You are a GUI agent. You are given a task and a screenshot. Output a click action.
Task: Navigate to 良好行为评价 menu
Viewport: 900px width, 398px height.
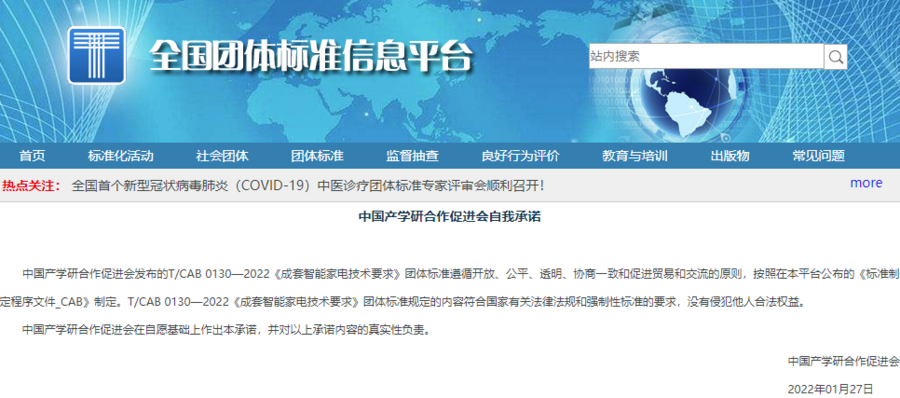pyautogui.click(x=521, y=156)
